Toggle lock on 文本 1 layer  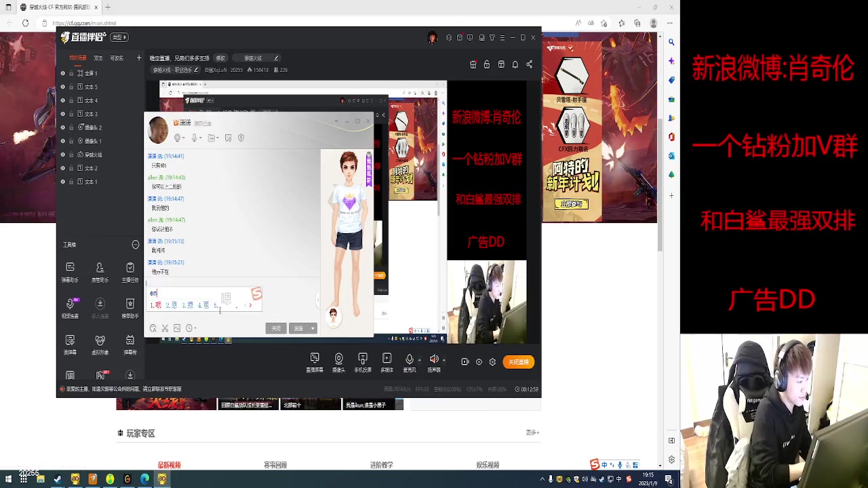pos(72,182)
